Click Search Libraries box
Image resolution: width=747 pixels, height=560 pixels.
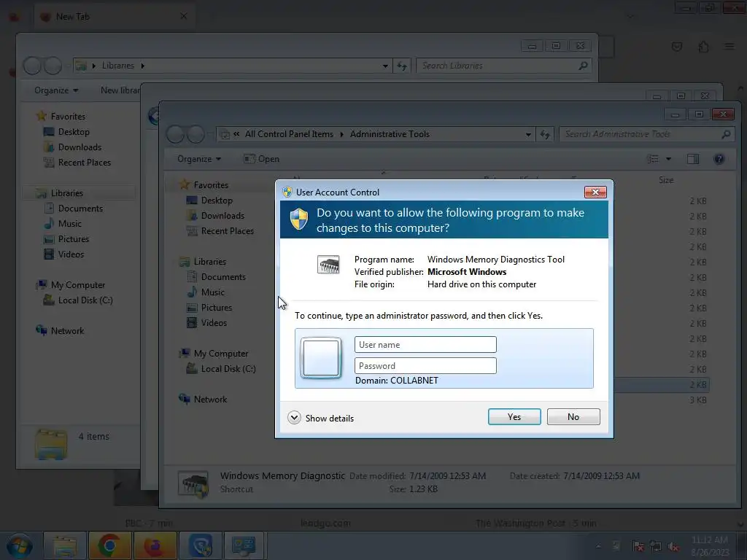point(504,66)
